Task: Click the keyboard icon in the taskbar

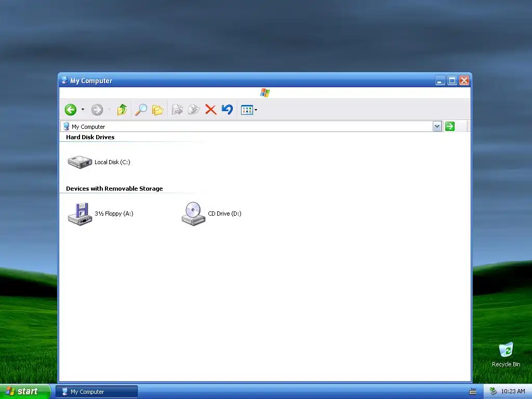Action: (473, 392)
